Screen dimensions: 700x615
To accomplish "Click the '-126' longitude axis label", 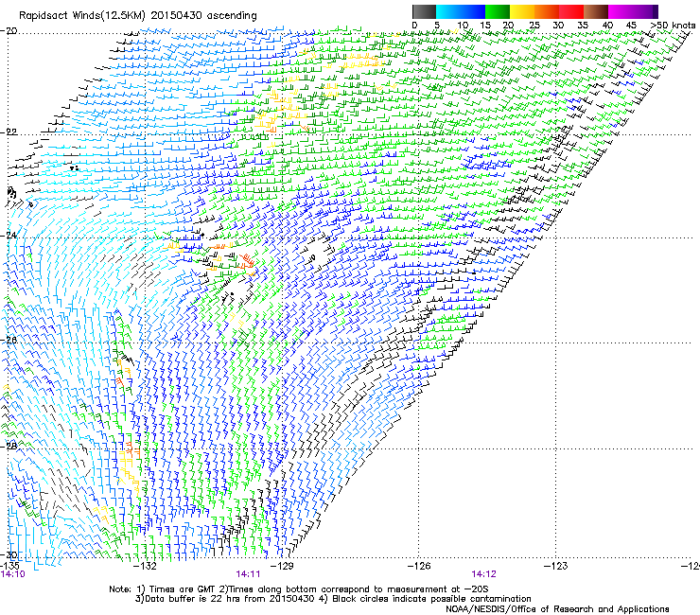I will click(x=419, y=566).
